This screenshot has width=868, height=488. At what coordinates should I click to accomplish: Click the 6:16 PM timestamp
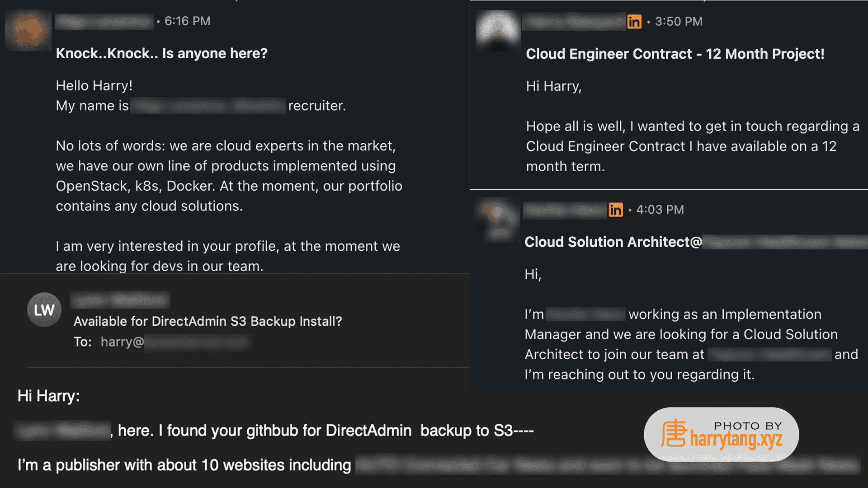click(187, 21)
